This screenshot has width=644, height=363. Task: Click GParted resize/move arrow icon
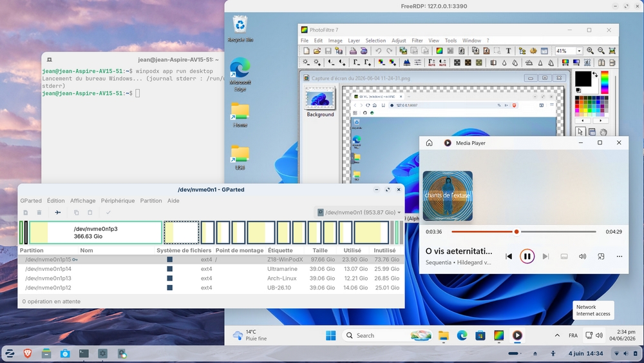tap(57, 213)
